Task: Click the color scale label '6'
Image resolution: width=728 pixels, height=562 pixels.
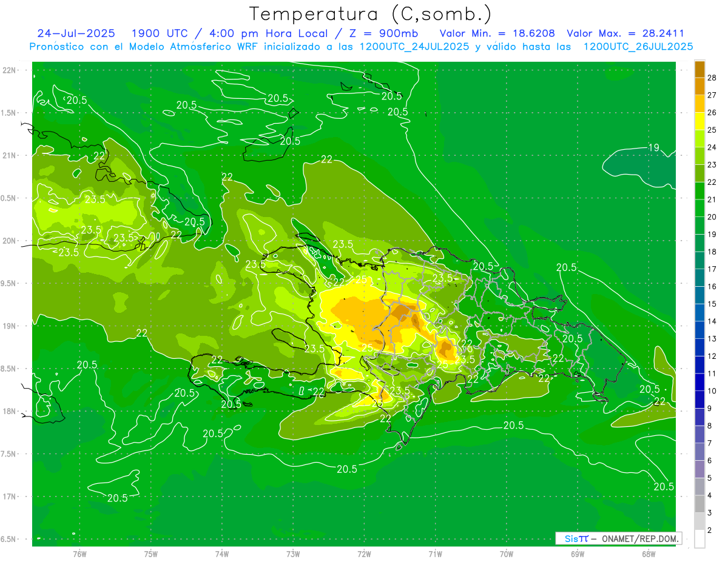Action: tap(711, 461)
